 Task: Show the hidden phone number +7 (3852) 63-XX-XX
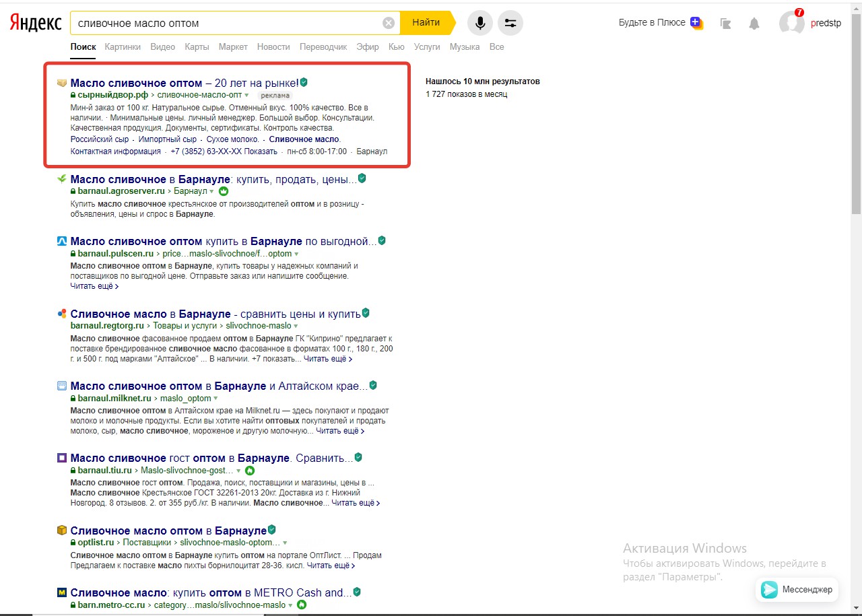(x=261, y=151)
